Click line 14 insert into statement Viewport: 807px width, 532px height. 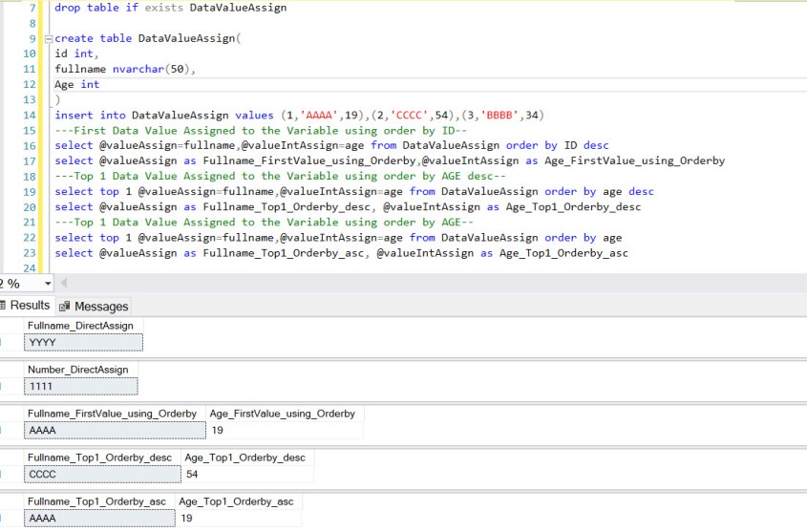click(x=299, y=116)
